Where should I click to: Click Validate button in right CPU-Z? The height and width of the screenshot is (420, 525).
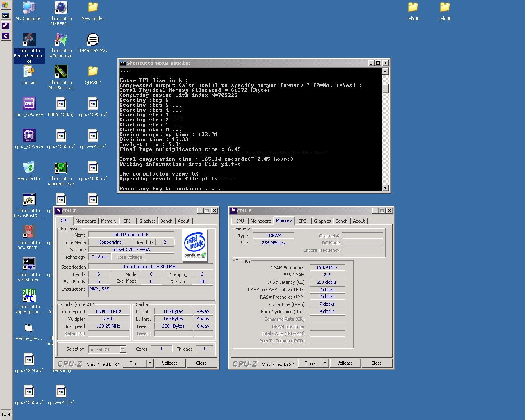(345, 363)
